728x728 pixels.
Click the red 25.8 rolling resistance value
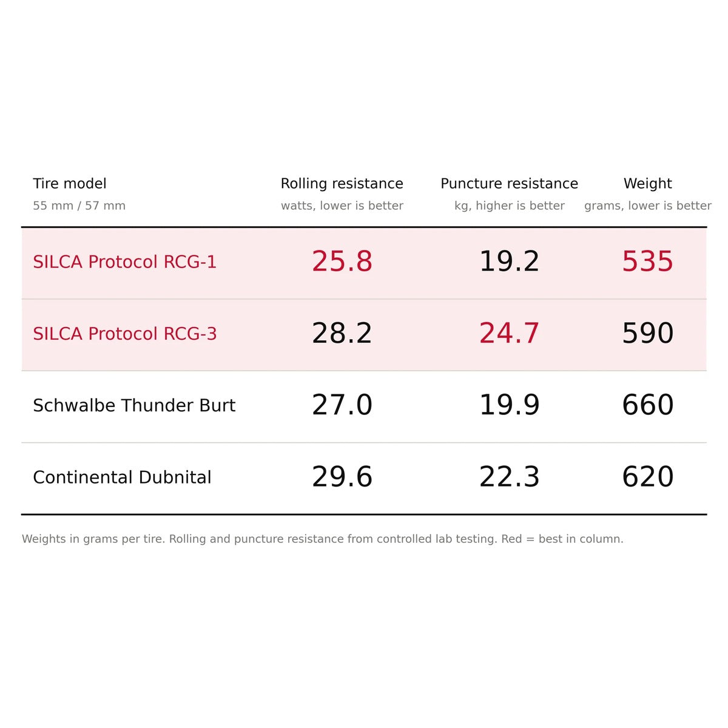(342, 261)
